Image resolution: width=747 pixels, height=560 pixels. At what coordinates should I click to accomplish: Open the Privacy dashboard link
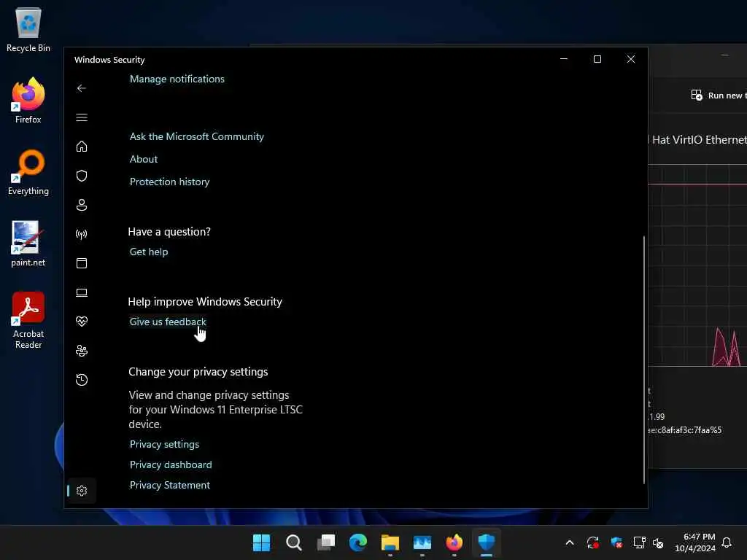coord(171,464)
